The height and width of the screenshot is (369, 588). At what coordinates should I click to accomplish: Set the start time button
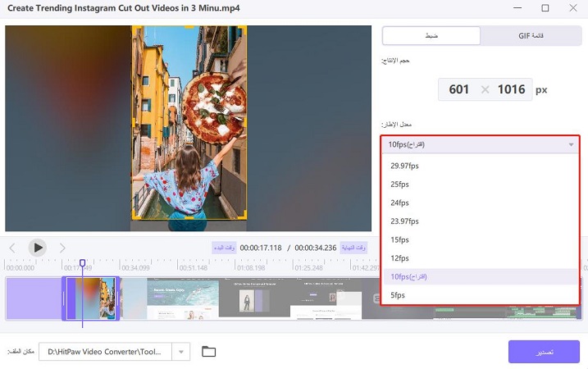(224, 248)
